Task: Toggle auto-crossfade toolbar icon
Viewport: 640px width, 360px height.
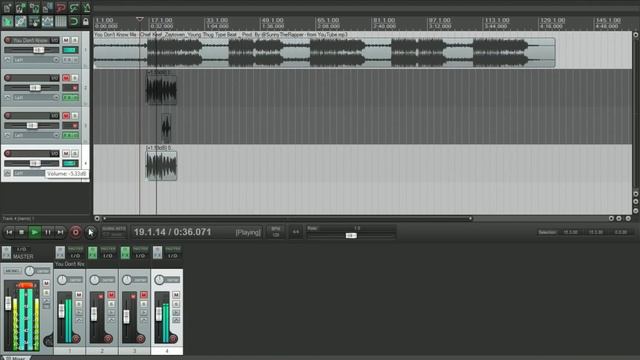Action: click(x=7, y=21)
